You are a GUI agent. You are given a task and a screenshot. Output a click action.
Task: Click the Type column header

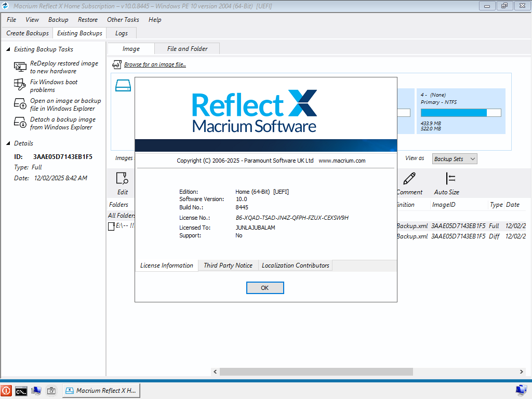click(496, 205)
